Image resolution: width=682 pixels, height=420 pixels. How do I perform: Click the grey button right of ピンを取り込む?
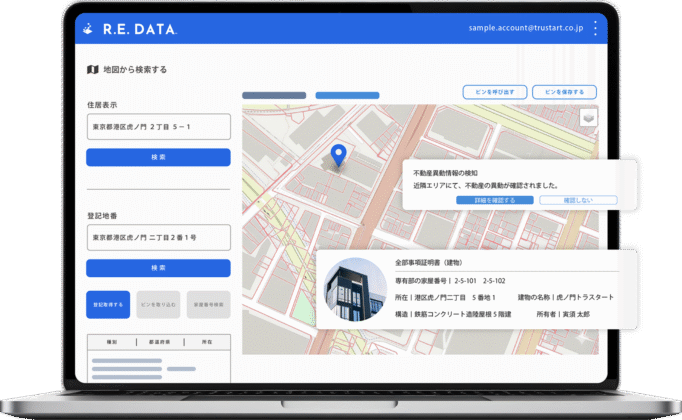[x=208, y=304]
